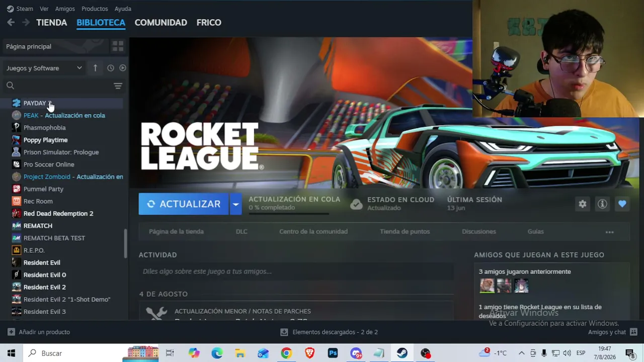
Task: Click the Pro Soccer Online icon
Action: pos(16,164)
